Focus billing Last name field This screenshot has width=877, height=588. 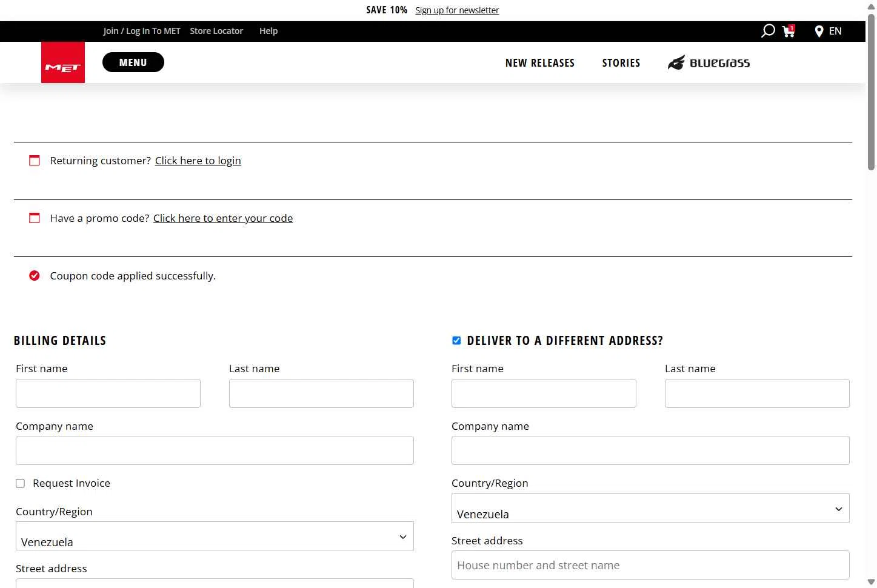(x=321, y=393)
